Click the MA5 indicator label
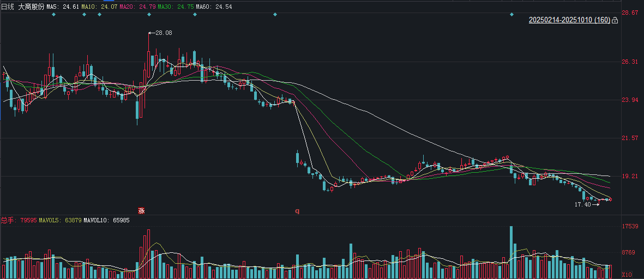Image resolution: width=644 pixels, height=279 pixels. coord(63,6)
